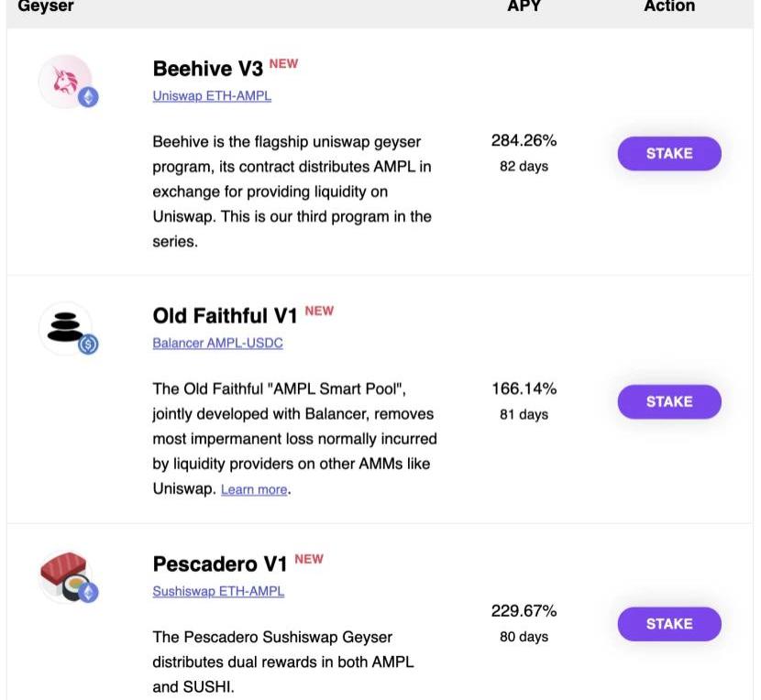The image size is (761, 700).
Task: Open the Uniswap ETH-AMPL link
Action: click(x=212, y=95)
